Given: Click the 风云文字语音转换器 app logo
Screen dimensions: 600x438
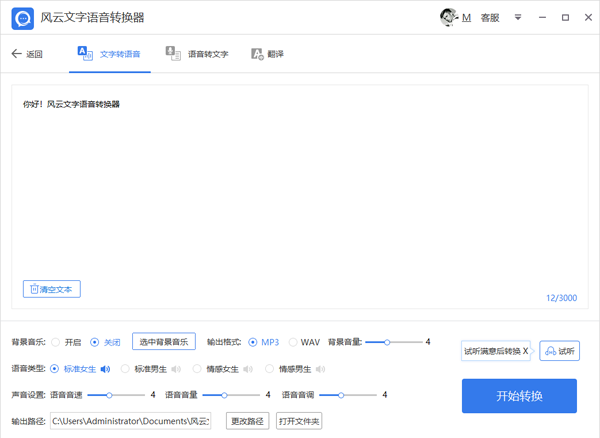Looking at the screenshot, I should pyautogui.click(x=22, y=18).
